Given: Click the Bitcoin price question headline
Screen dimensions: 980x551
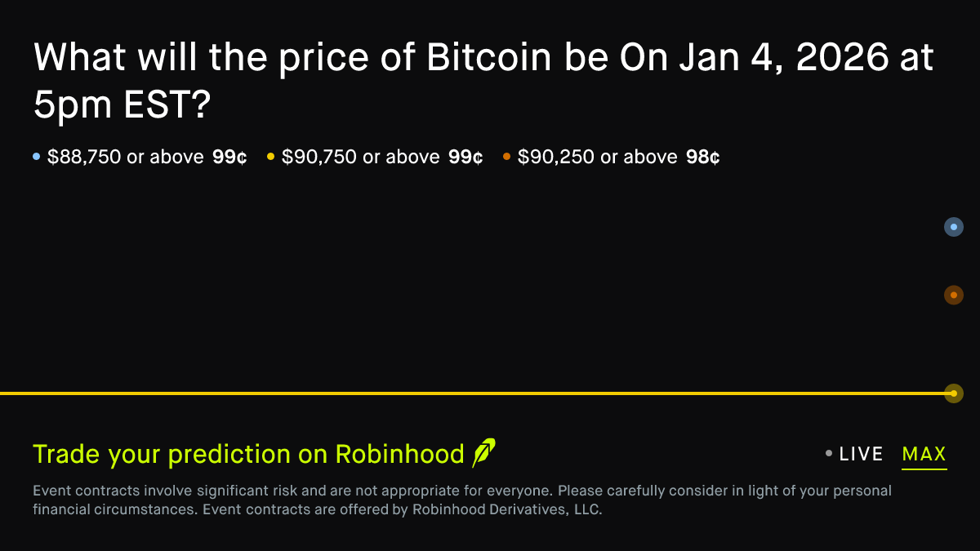Looking at the screenshot, I should point(482,79).
